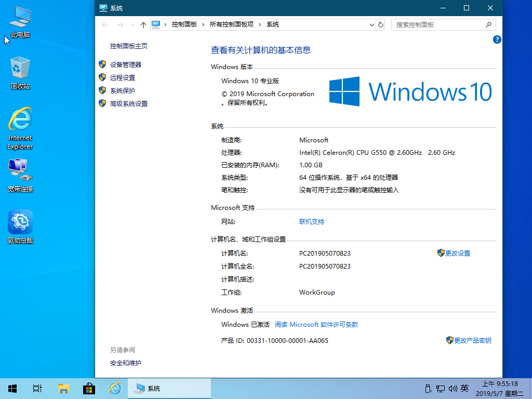
Task: Select the 宽带连接 desktop icon
Action: pyautogui.click(x=20, y=176)
